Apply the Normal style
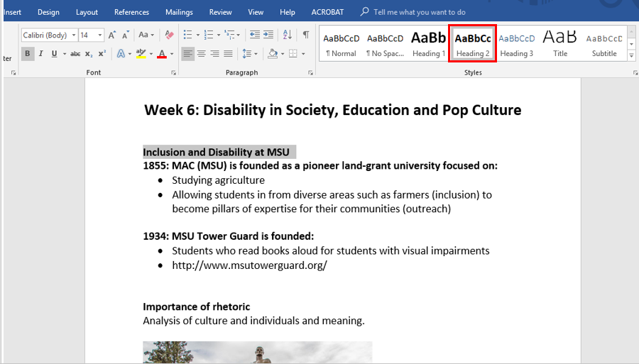Image resolution: width=639 pixels, height=364 pixels. pyautogui.click(x=341, y=44)
